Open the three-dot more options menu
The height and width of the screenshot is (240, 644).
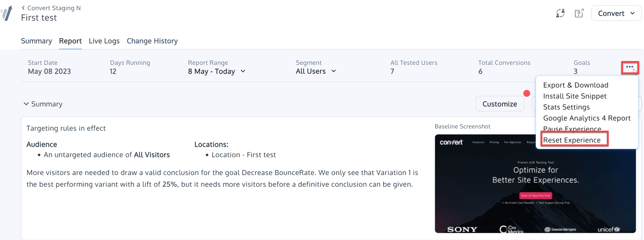tap(629, 67)
